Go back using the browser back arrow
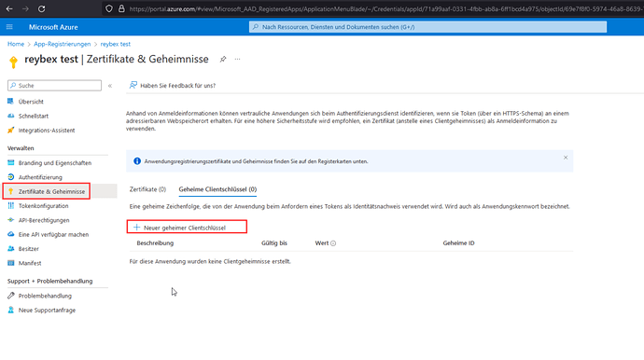This screenshot has width=644, height=360. click(x=9, y=8)
